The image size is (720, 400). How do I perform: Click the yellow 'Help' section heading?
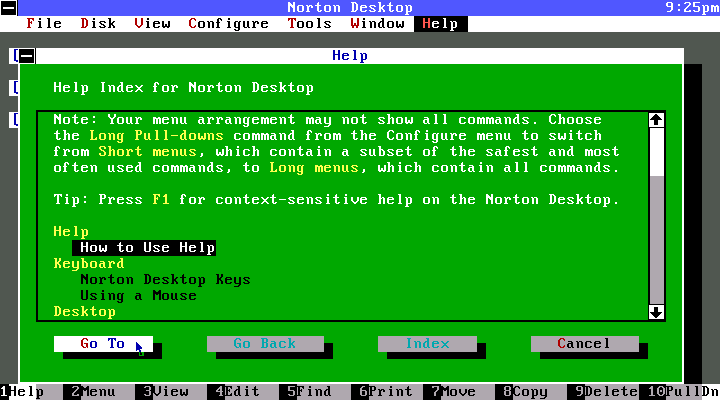point(71,231)
